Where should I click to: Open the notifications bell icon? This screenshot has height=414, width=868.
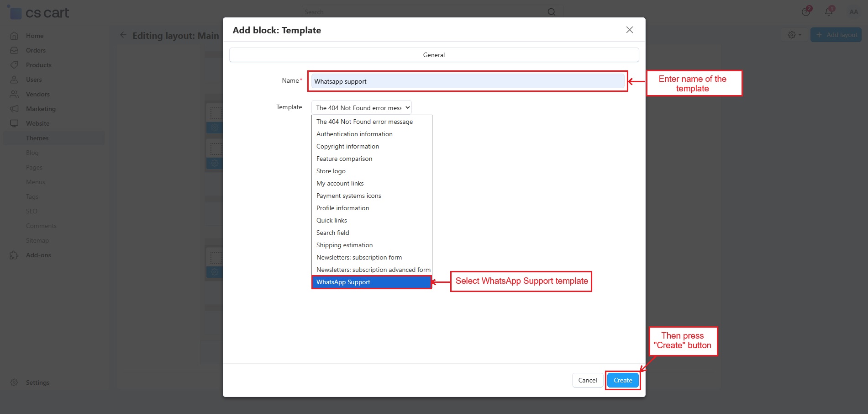[x=829, y=12]
